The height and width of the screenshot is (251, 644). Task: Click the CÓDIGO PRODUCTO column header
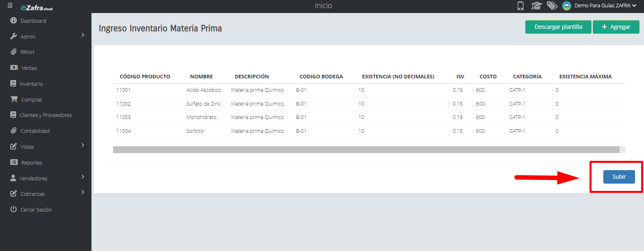pyautogui.click(x=145, y=76)
